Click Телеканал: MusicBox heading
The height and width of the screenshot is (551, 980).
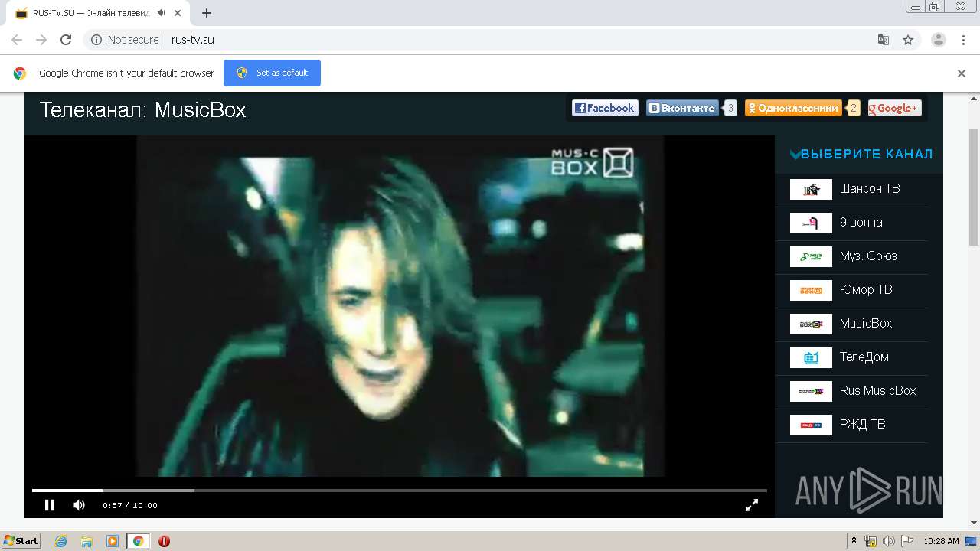142,110
